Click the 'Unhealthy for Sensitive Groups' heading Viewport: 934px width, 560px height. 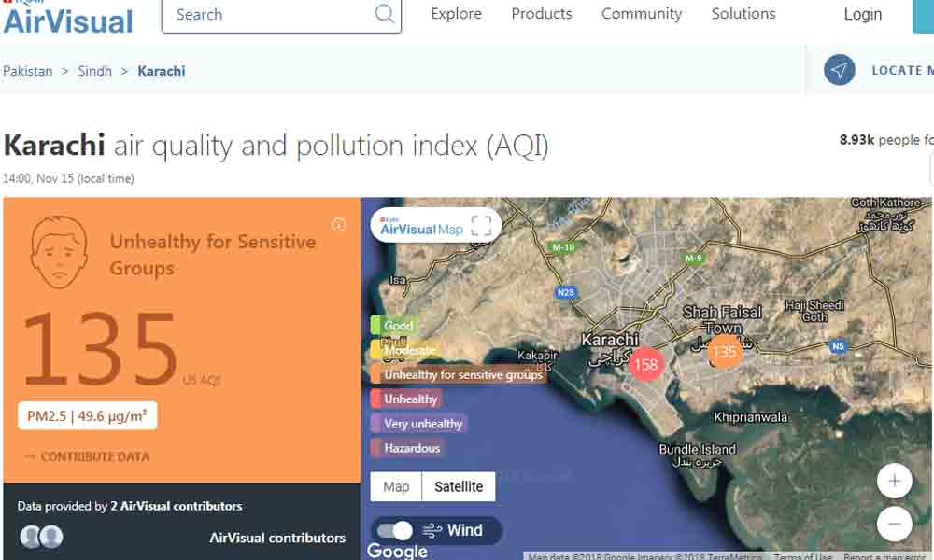click(x=213, y=255)
